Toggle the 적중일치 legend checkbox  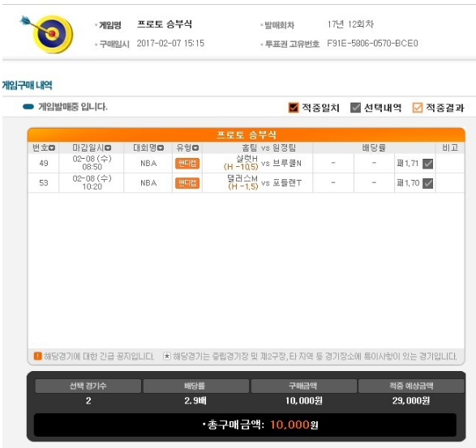click(x=294, y=108)
